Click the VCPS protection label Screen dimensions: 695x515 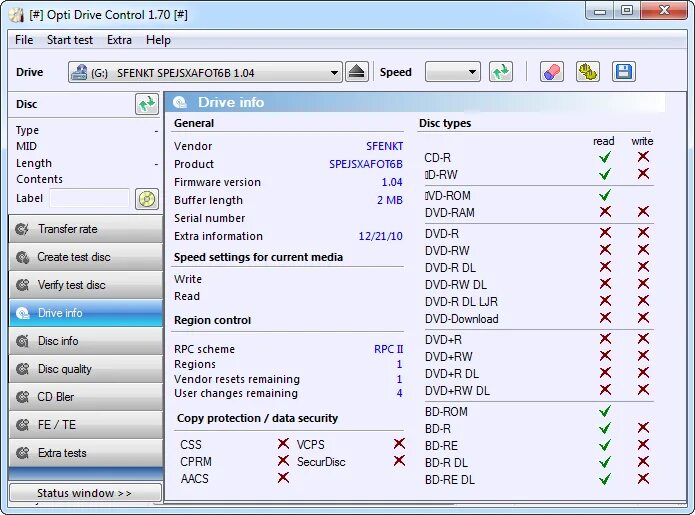[x=310, y=445]
